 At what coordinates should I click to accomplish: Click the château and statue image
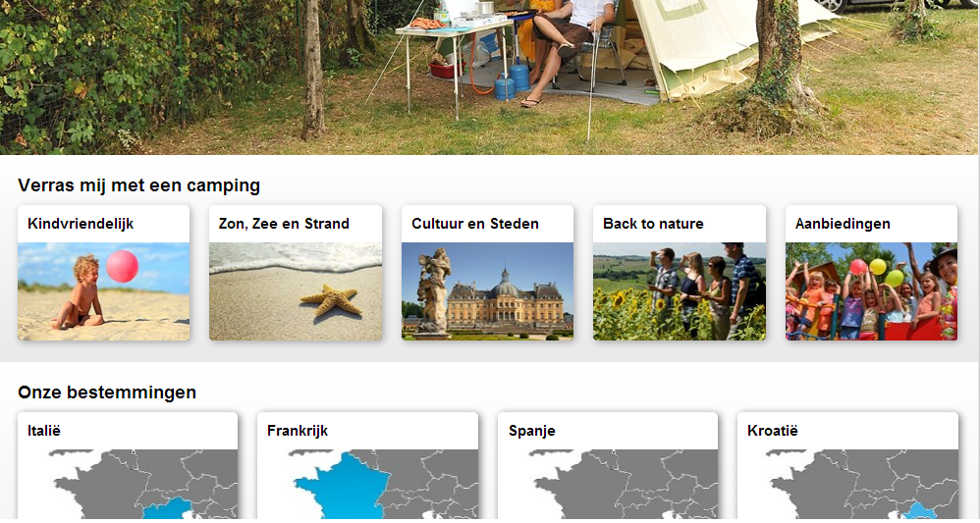click(x=487, y=291)
